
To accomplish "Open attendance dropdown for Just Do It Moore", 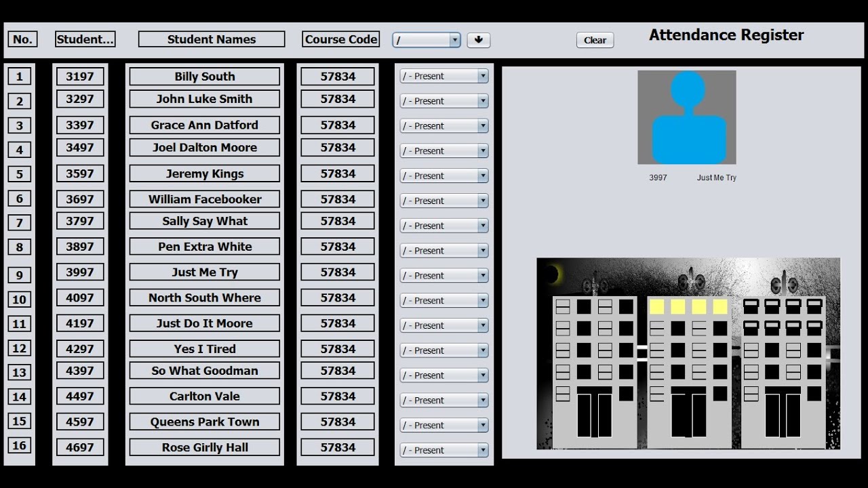I will tap(444, 325).
